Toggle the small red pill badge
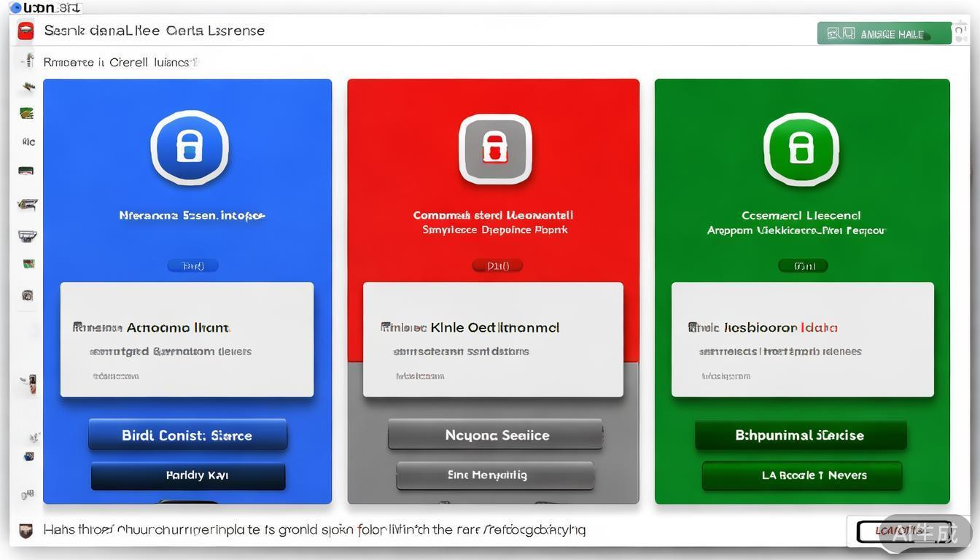This screenshot has height=560, width=980. (497, 266)
